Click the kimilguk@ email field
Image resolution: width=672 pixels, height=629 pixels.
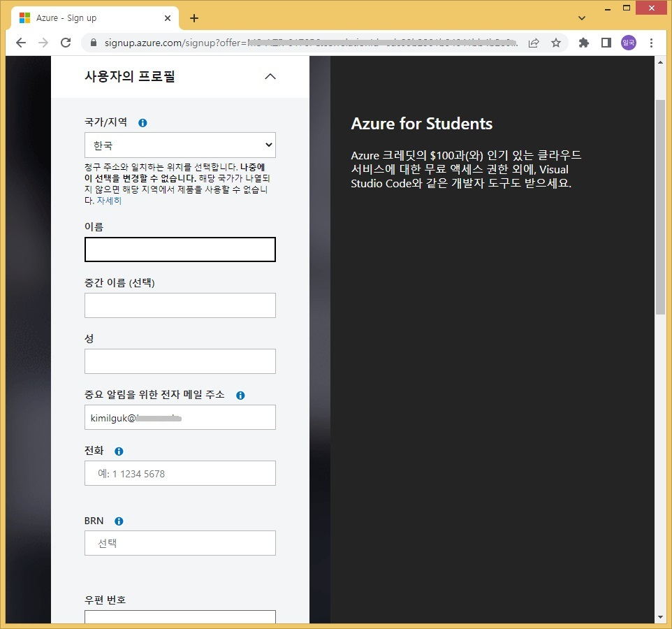coord(180,417)
